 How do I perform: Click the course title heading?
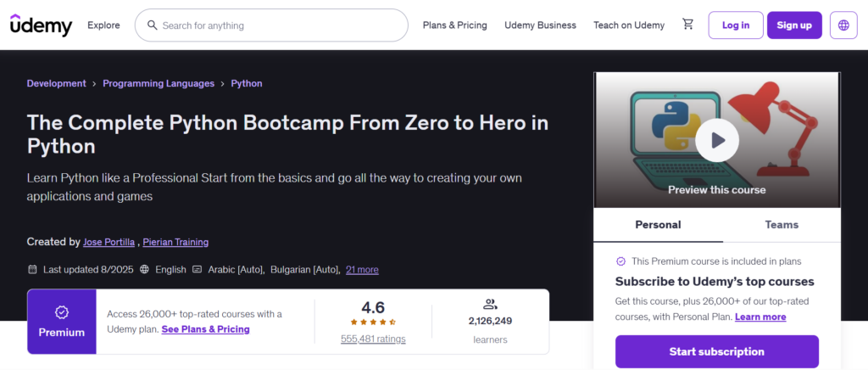coord(288,135)
